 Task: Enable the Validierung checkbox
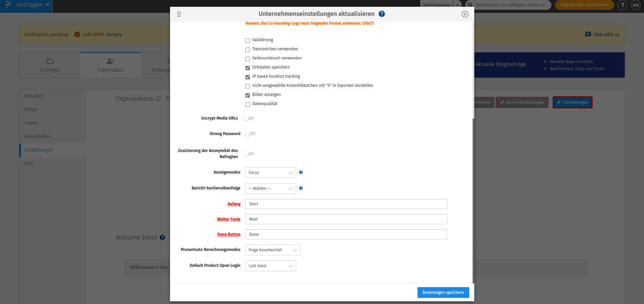(x=247, y=40)
